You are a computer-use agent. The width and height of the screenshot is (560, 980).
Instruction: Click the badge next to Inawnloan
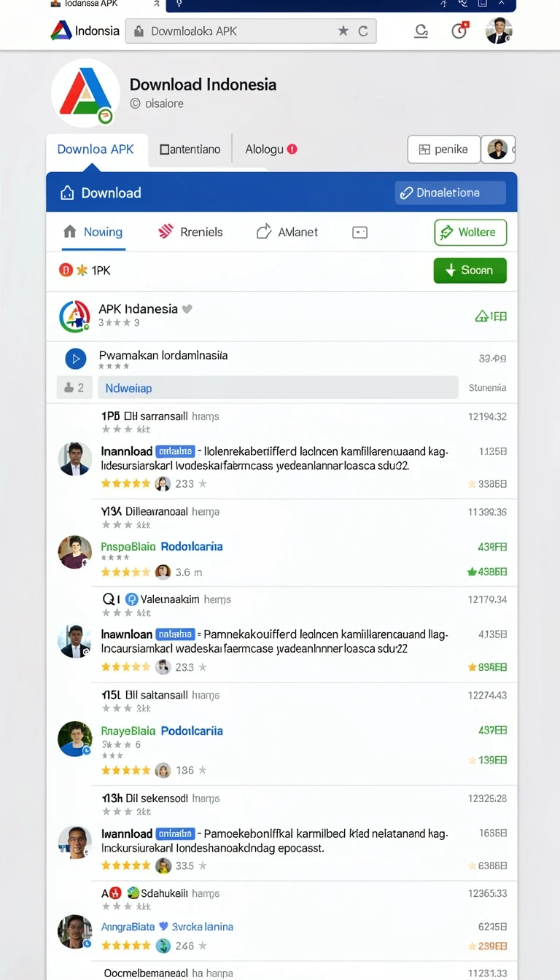coord(176,634)
